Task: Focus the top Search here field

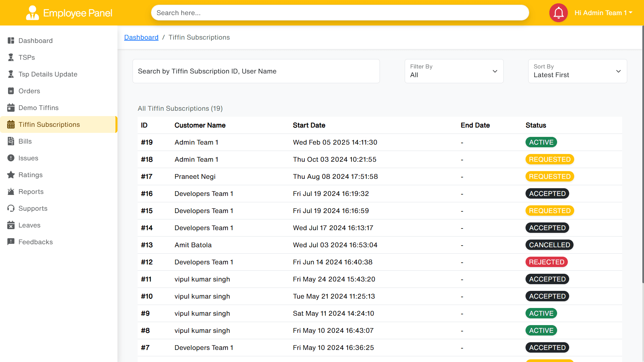Action: click(x=340, y=13)
